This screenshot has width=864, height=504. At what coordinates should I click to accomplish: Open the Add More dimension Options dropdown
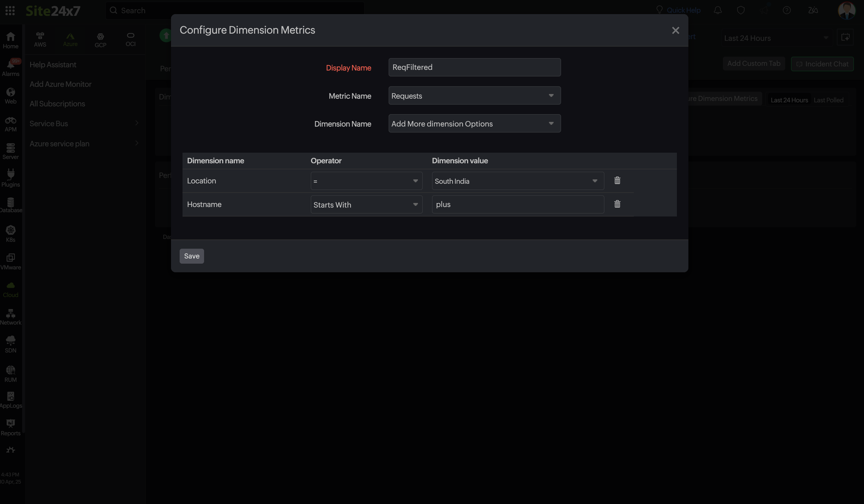click(x=474, y=123)
